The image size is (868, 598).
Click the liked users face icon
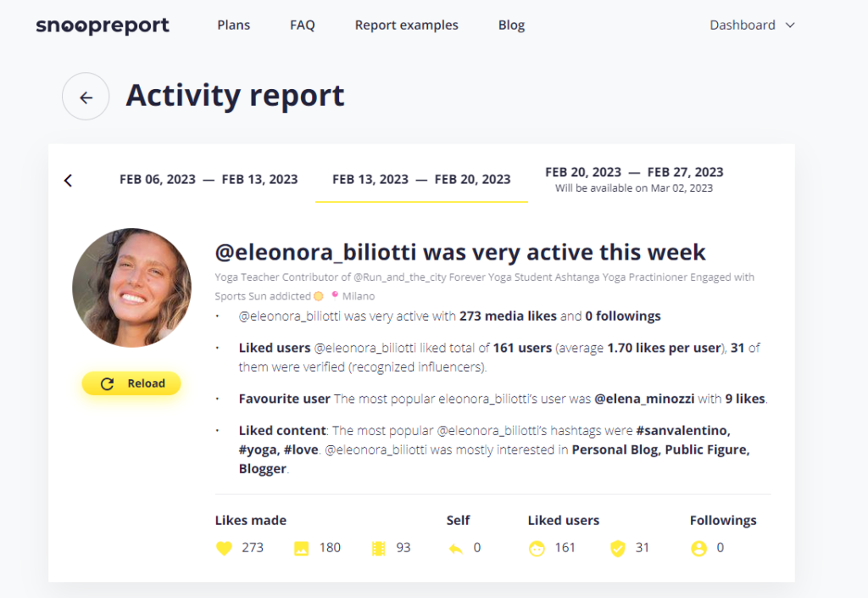click(537, 548)
